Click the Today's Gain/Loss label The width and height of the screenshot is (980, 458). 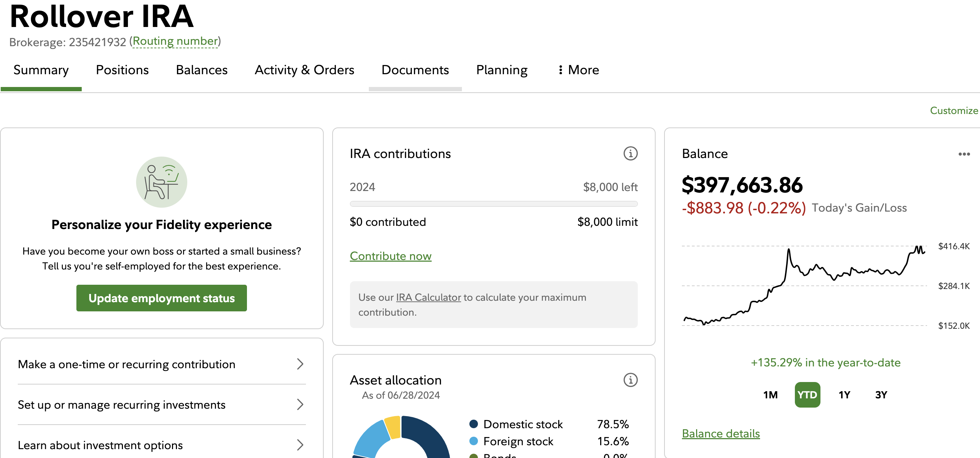[860, 208]
